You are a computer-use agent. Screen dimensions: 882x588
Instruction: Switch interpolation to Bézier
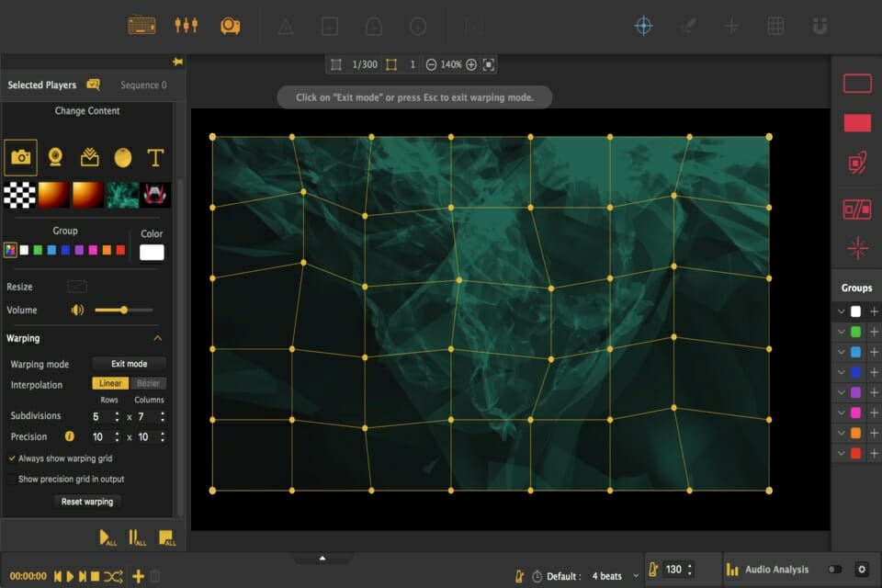(147, 384)
